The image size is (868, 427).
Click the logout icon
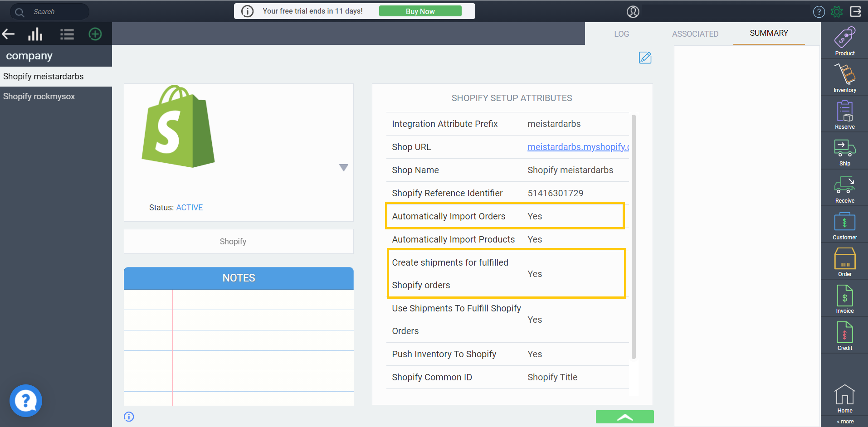pyautogui.click(x=856, y=12)
